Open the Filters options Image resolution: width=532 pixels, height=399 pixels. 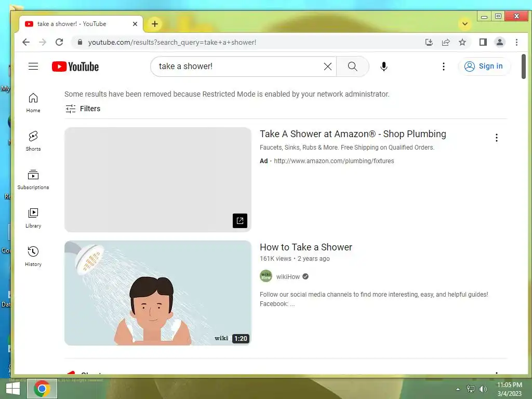tap(83, 109)
